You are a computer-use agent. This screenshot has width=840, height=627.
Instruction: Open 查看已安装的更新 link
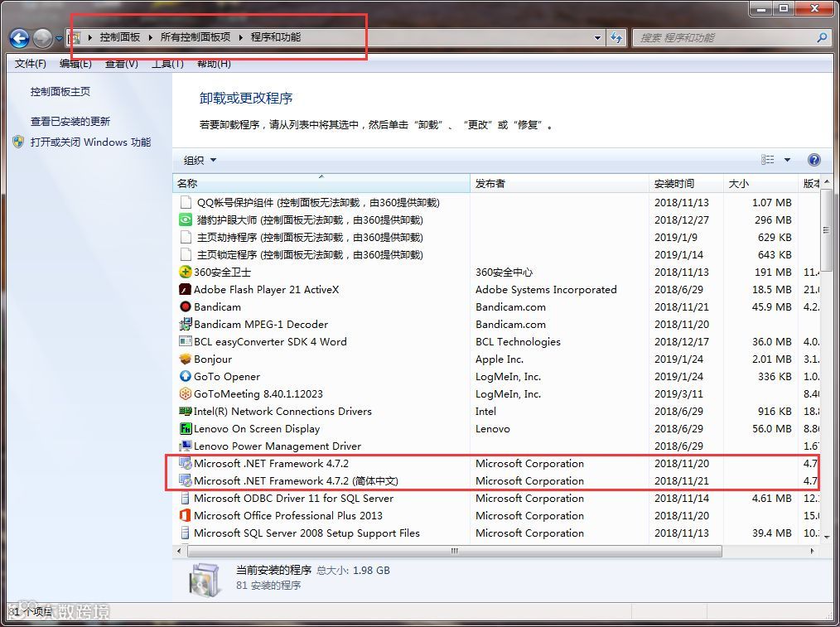[70, 122]
